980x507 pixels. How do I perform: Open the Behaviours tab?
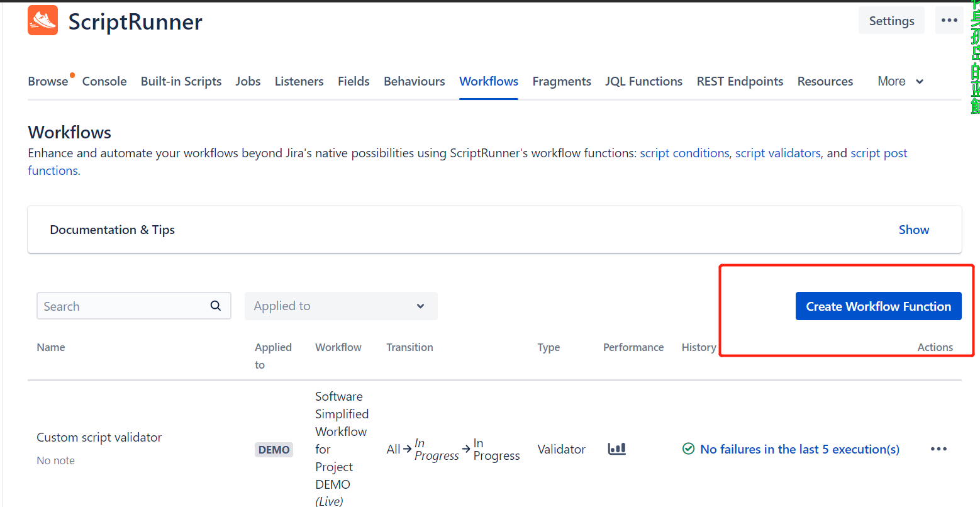click(x=414, y=81)
